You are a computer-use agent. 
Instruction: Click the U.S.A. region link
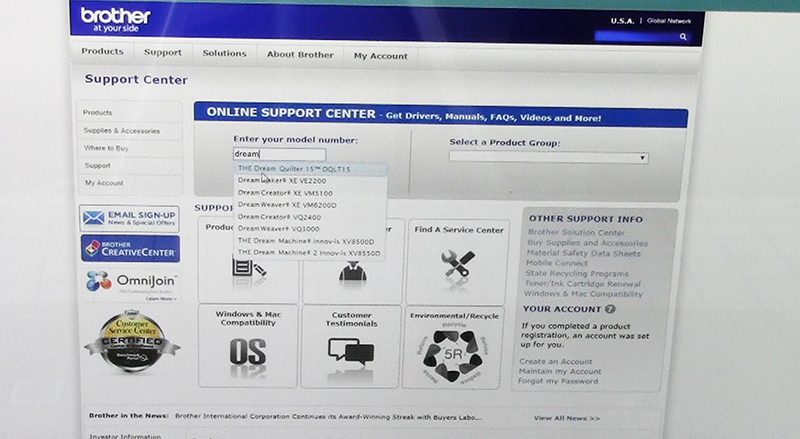pos(622,21)
